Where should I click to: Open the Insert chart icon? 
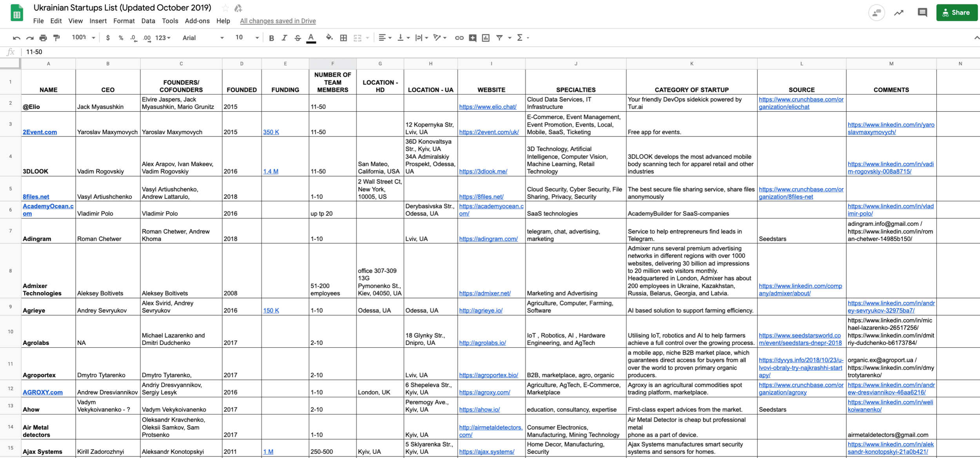coord(485,37)
